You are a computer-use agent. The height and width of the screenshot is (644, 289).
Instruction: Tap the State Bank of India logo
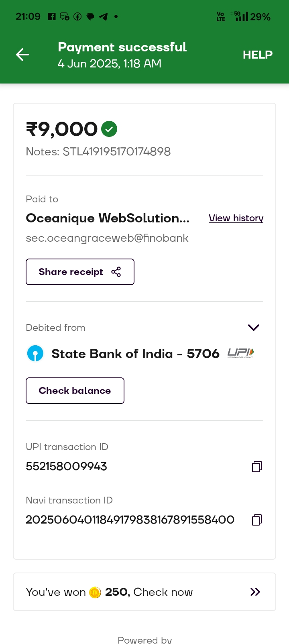35,354
